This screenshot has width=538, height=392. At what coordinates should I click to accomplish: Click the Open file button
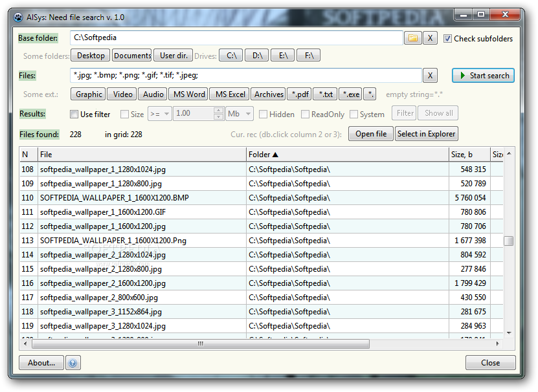(x=371, y=134)
